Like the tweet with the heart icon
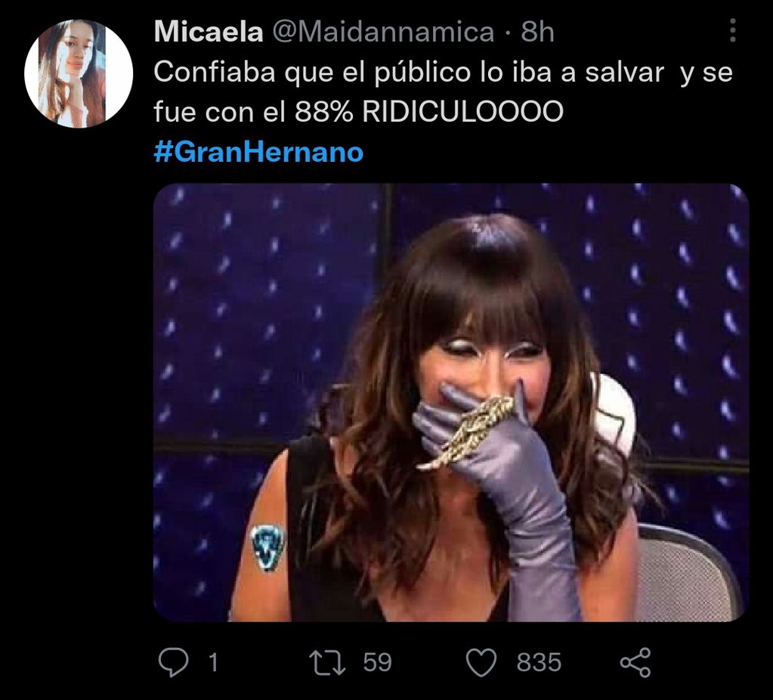The image size is (773, 700). (x=481, y=662)
